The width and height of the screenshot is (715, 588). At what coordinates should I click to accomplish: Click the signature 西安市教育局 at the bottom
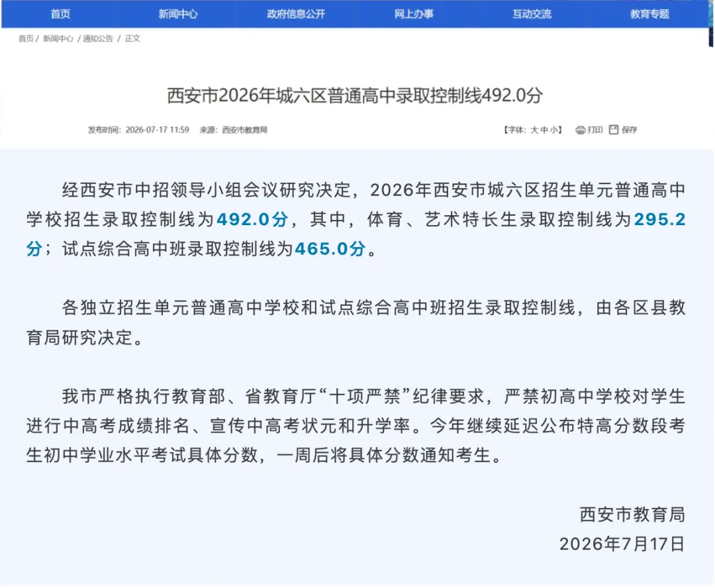632,514
